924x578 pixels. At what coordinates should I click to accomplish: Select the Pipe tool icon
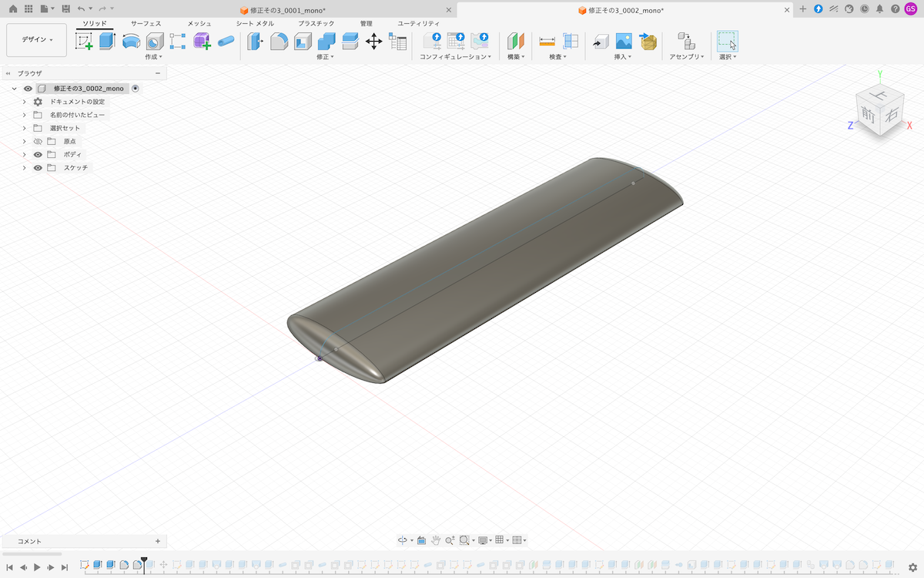226,42
